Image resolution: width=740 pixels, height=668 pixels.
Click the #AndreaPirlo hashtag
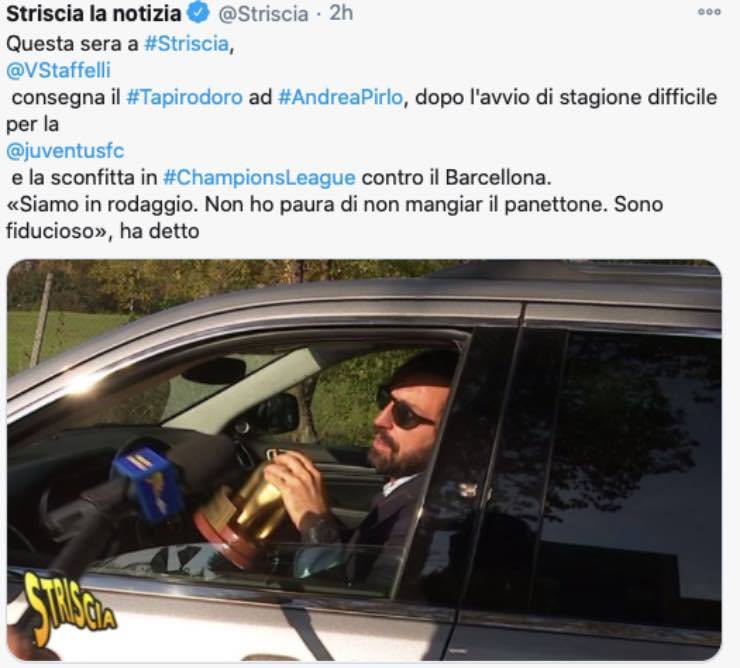(x=341, y=98)
